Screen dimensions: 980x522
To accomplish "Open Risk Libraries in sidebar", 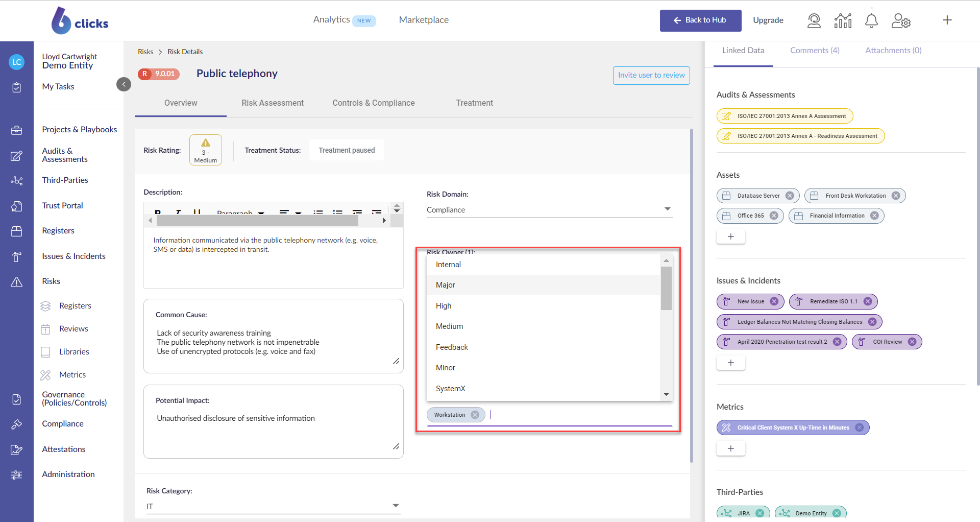I will [x=74, y=352].
